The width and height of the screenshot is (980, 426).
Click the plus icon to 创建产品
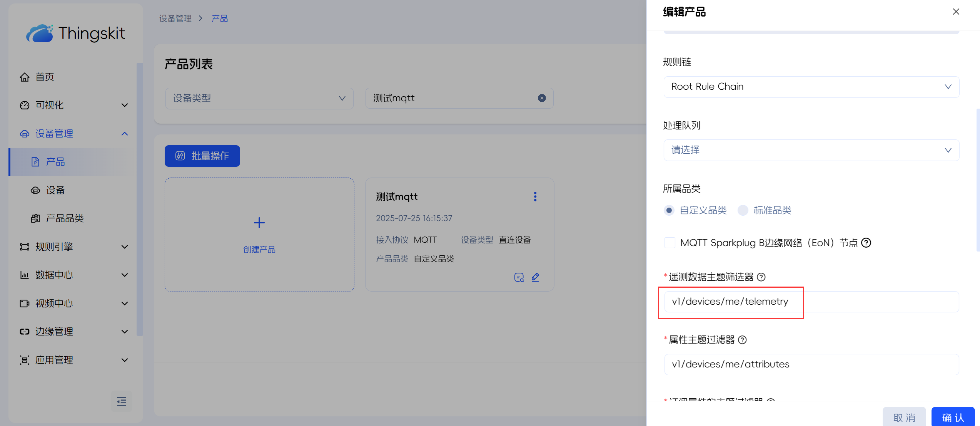click(x=259, y=223)
